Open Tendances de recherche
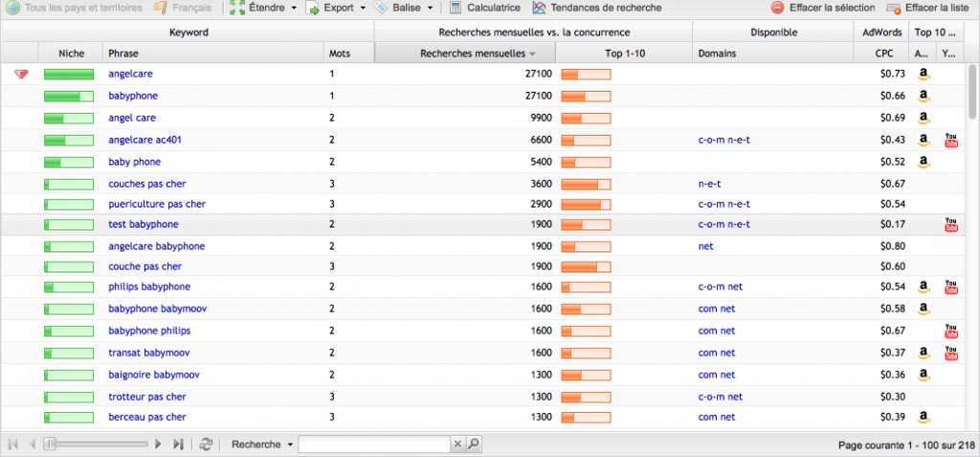The width and height of the screenshot is (980, 457). [x=597, y=8]
